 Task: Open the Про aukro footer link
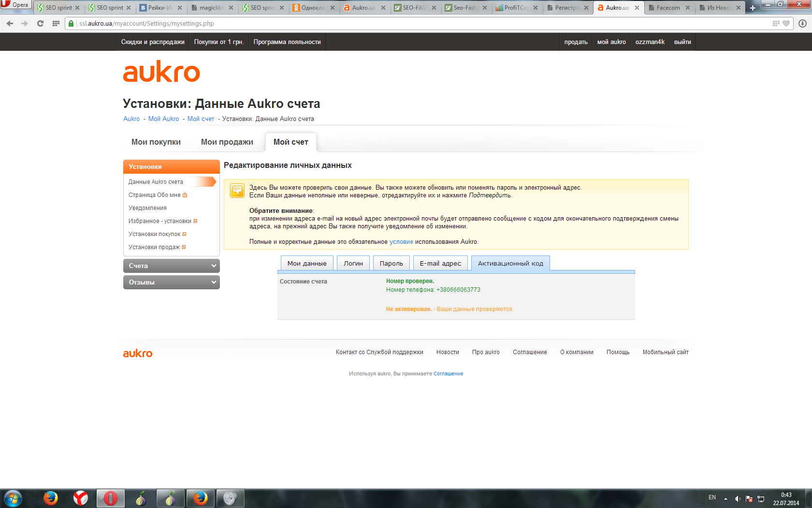pyautogui.click(x=486, y=352)
